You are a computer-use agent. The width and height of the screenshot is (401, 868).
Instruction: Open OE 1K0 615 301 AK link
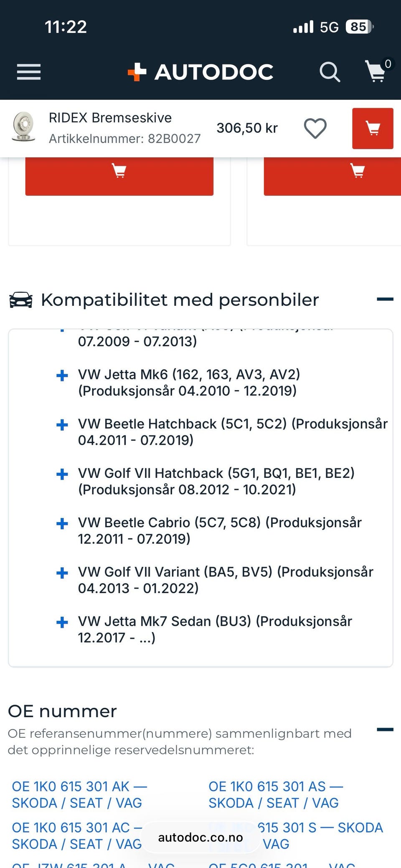click(79, 794)
